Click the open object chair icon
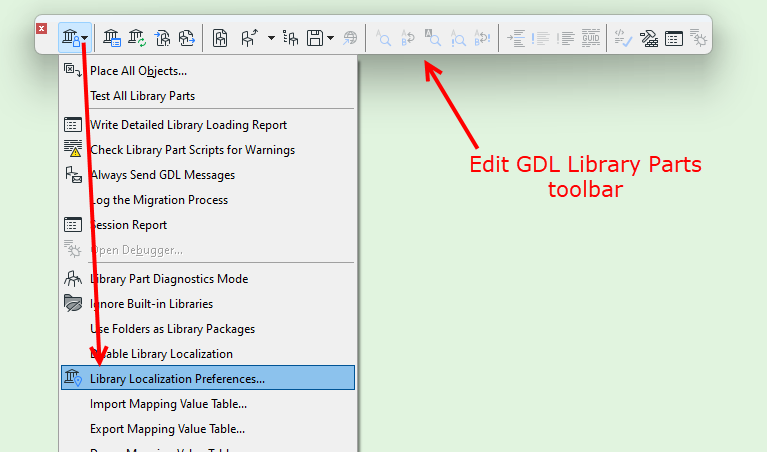767x452 pixels. (249, 38)
